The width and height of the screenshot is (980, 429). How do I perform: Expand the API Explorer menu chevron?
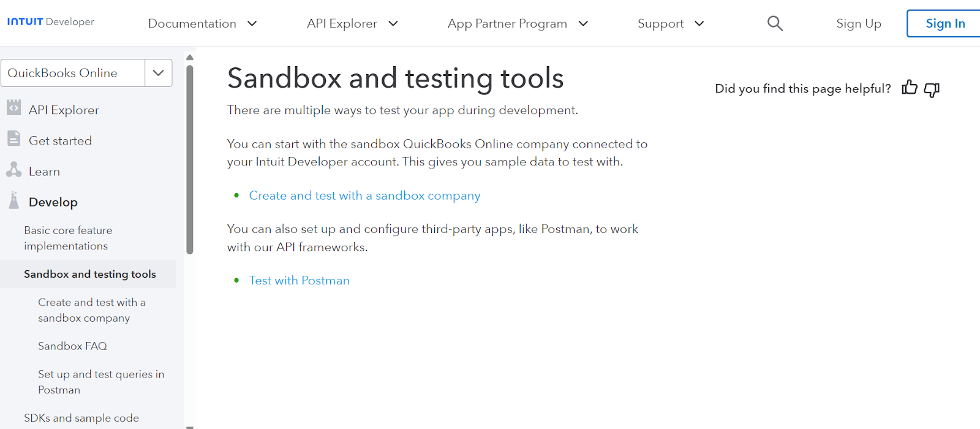(x=393, y=24)
